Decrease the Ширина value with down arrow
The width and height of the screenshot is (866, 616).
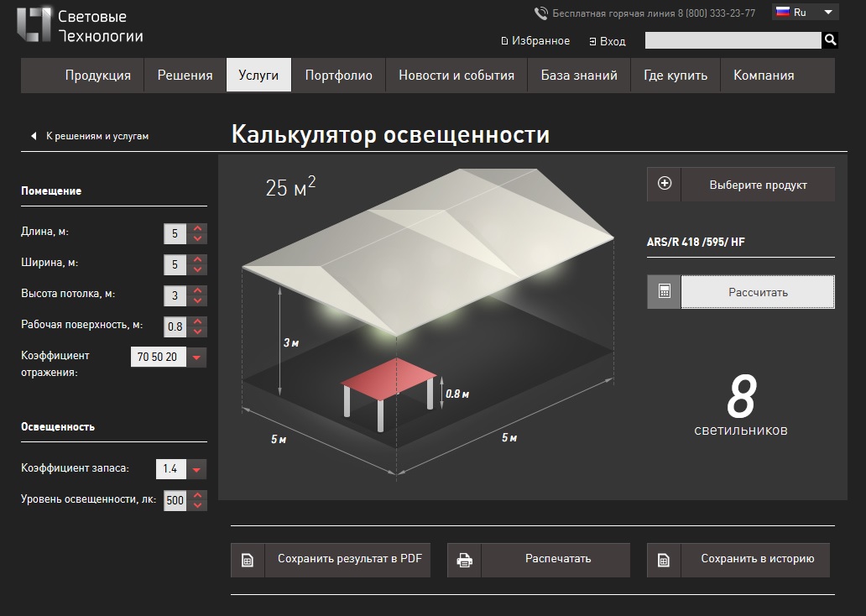pos(198,270)
